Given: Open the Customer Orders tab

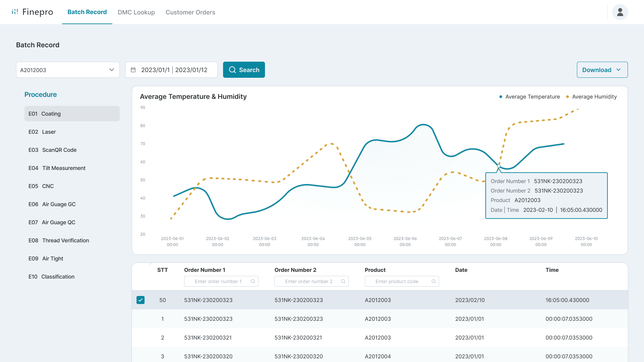Looking at the screenshot, I should click(x=190, y=12).
